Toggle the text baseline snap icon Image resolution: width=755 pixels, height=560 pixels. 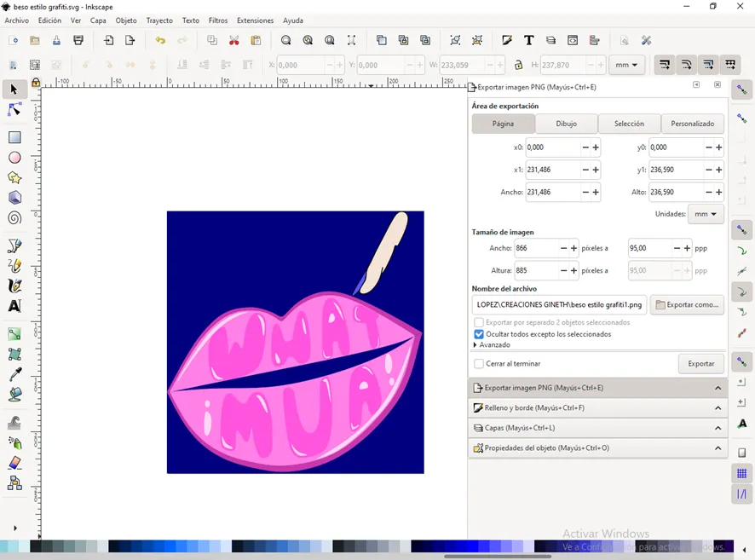tap(741, 424)
